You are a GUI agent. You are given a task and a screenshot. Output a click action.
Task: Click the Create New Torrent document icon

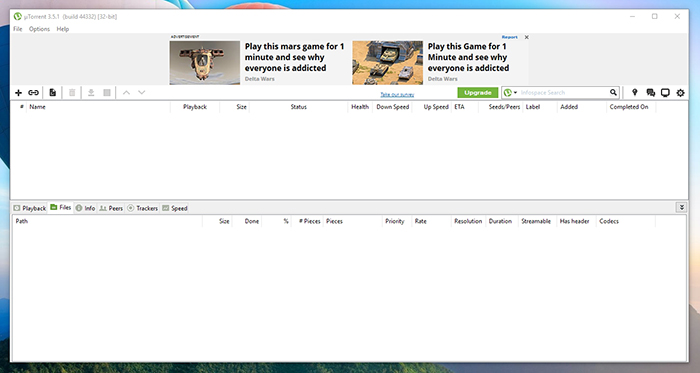[x=53, y=93]
